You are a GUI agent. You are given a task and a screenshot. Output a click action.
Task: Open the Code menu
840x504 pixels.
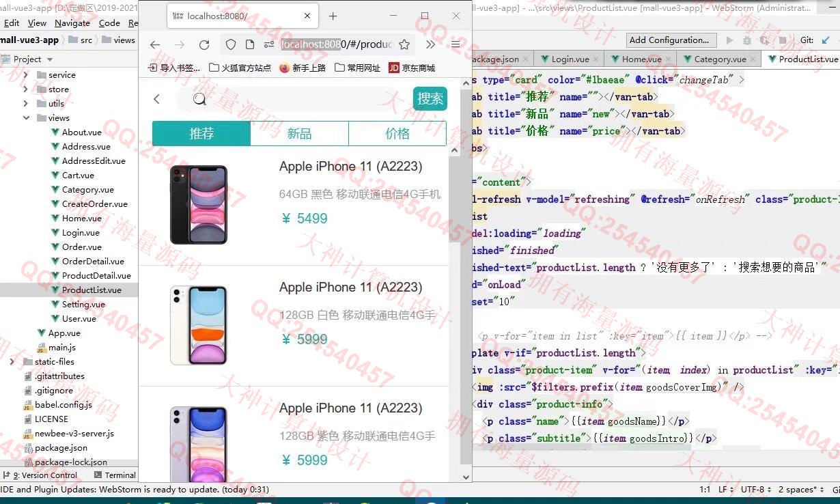click(109, 23)
